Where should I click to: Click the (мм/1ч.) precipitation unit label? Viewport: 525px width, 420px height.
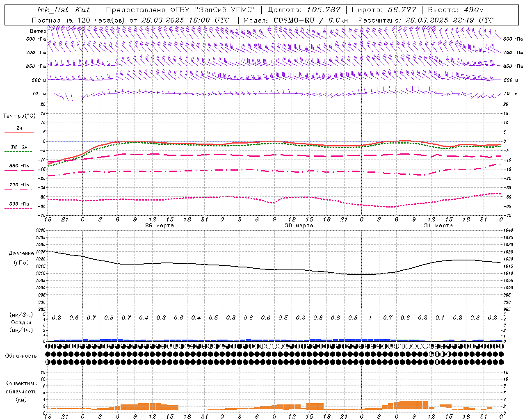coord(21,331)
